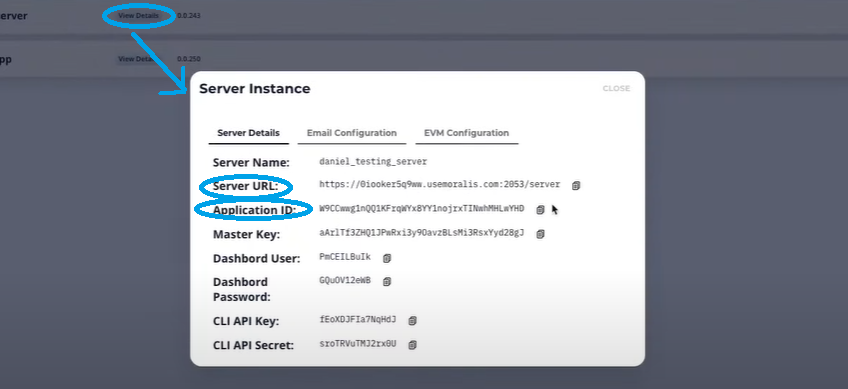Select the CLI API Secret sroTRVuTMJ2rx0U

coord(358,344)
